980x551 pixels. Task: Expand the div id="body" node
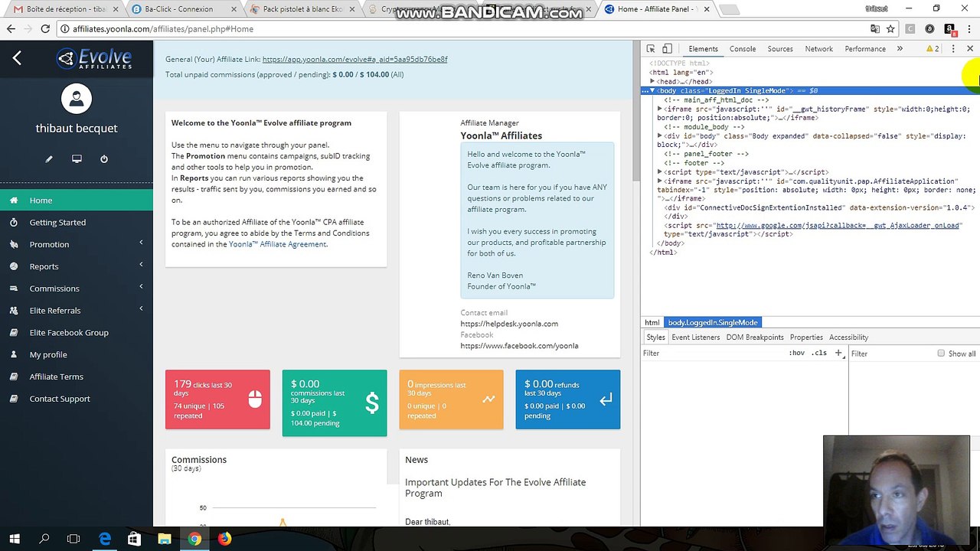(x=660, y=135)
